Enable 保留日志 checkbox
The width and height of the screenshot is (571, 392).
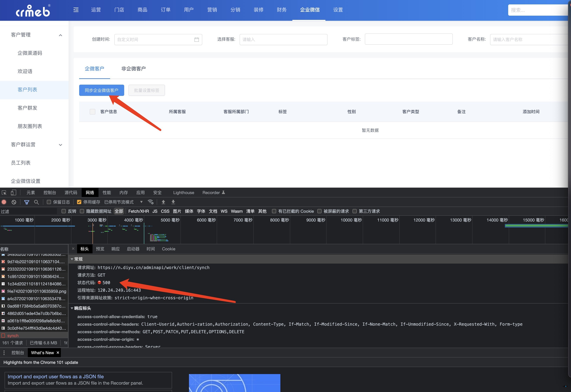coord(49,202)
